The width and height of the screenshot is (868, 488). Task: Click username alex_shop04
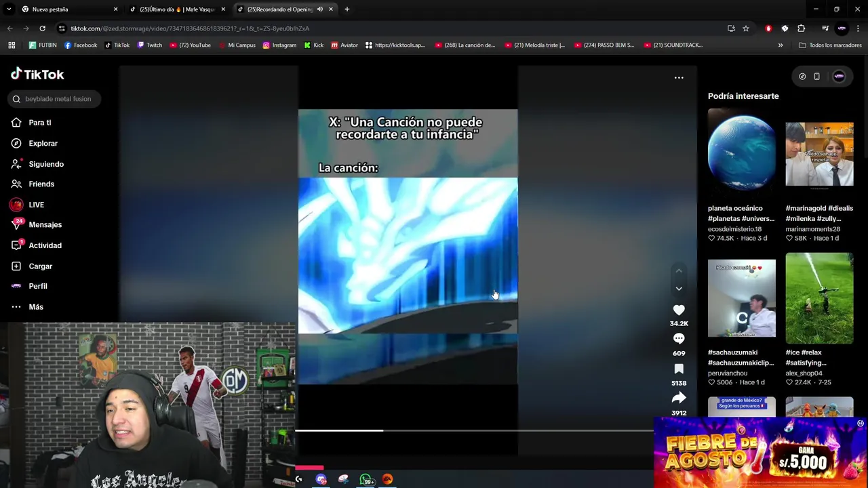pos(804,373)
